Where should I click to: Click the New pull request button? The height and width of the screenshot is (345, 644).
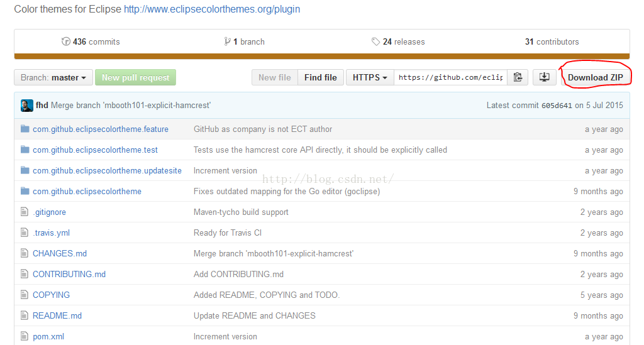click(136, 77)
